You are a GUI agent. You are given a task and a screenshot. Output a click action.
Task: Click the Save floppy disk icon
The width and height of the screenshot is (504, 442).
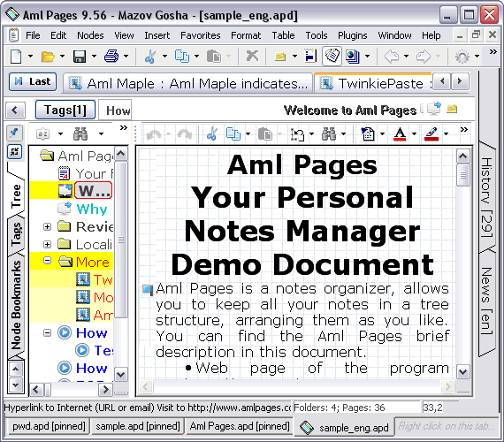coord(80,57)
